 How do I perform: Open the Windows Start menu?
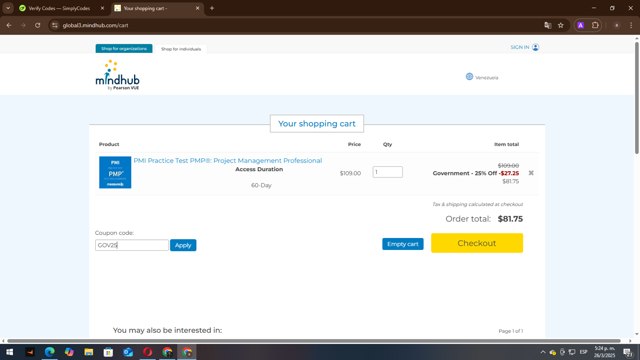click(x=9, y=352)
